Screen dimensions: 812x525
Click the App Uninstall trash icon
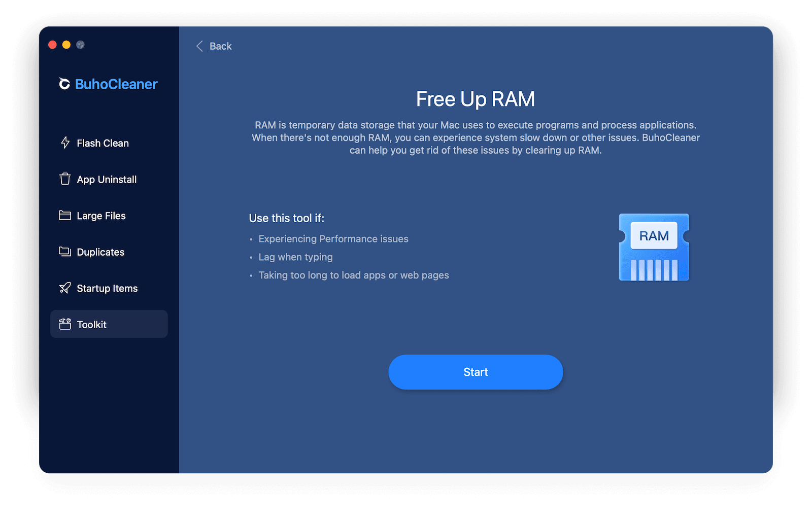pos(64,179)
